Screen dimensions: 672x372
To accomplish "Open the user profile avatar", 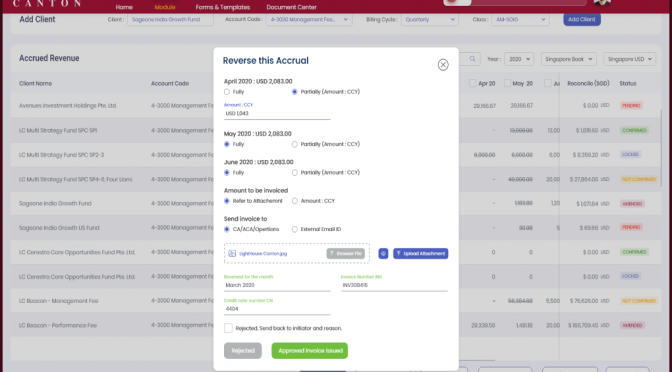I will point(602,2).
